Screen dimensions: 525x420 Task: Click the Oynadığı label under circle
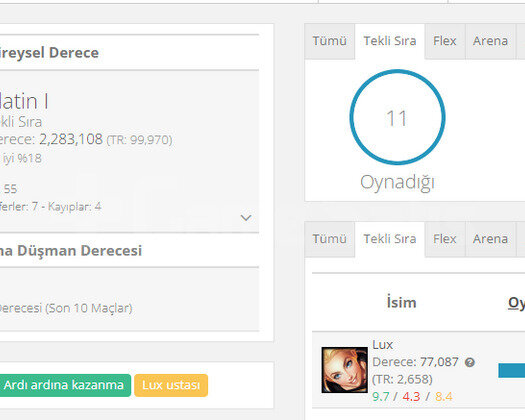click(397, 183)
